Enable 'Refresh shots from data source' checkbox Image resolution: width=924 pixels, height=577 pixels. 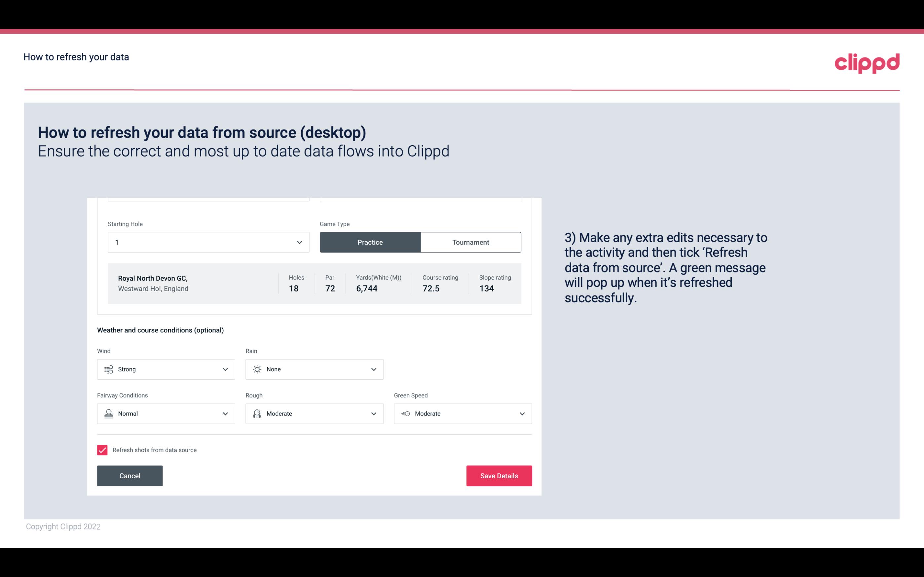(102, 450)
